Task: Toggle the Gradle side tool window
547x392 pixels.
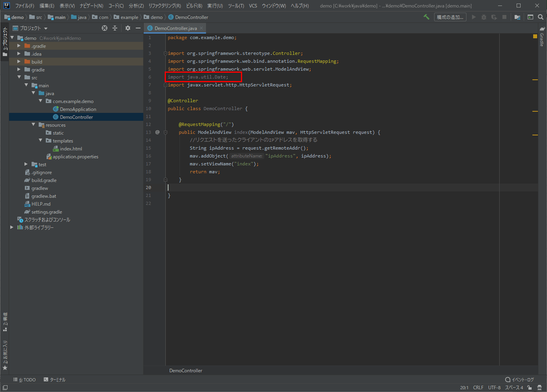Action: tap(542, 37)
